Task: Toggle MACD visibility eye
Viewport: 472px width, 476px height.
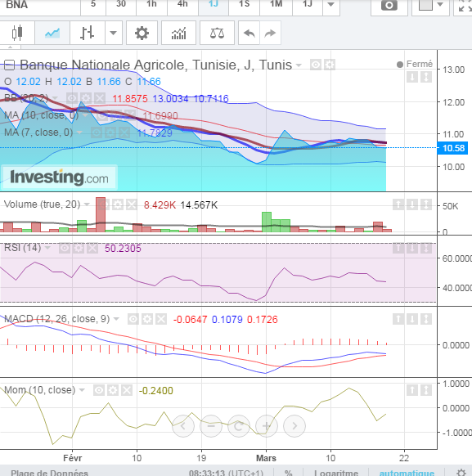Action: tap(133, 319)
